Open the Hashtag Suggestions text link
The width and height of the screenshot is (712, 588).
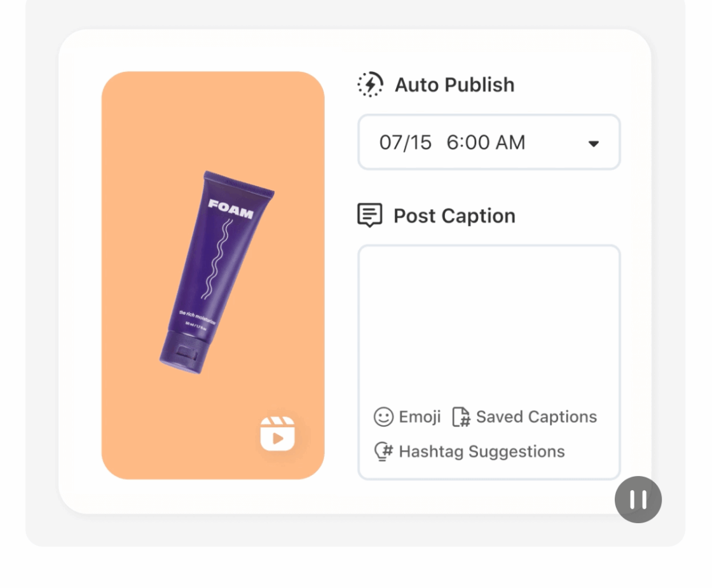click(x=481, y=451)
